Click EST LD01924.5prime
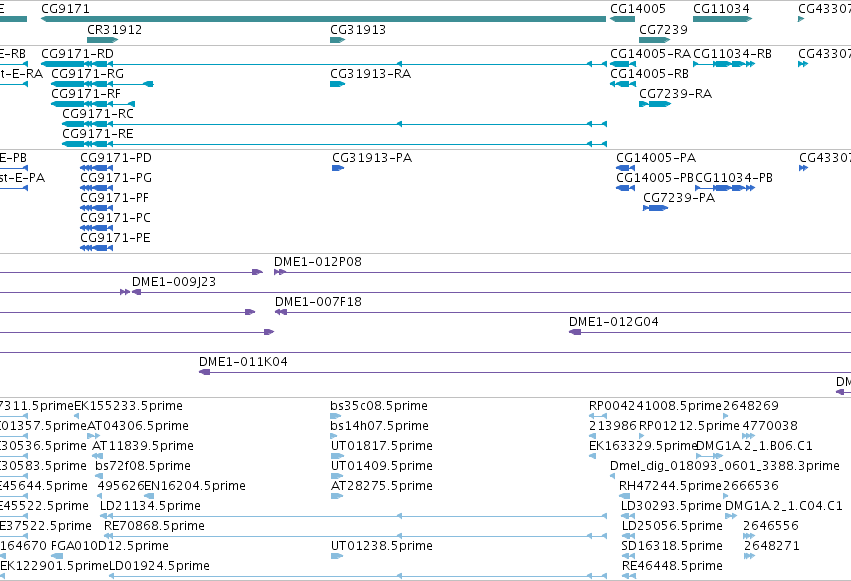 point(358,577)
